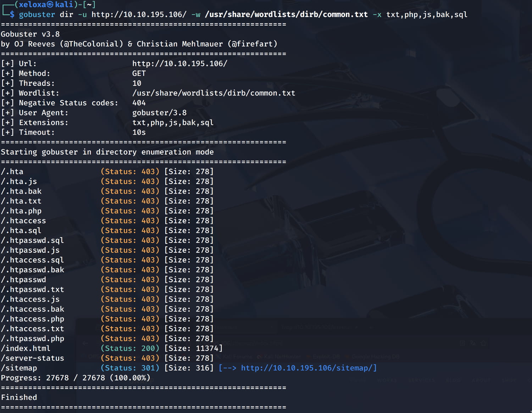Click the /index.html result entry
The width and height of the screenshot is (532, 413).
pos(26,348)
